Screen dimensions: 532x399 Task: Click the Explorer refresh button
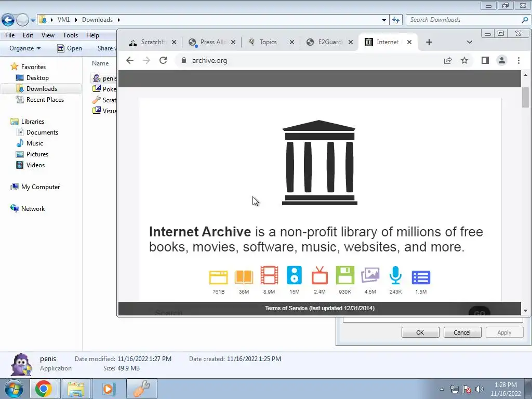tap(396, 20)
